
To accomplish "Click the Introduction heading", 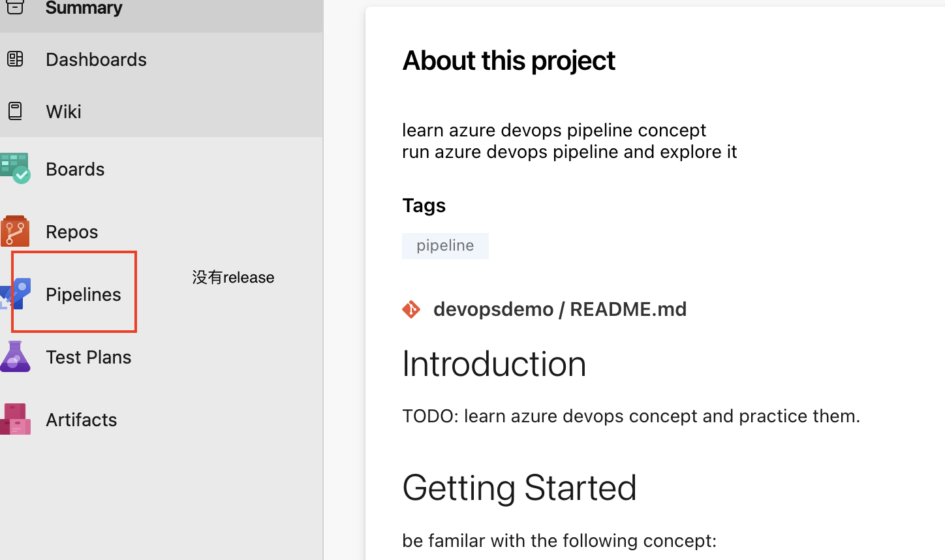I will [x=494, y=364].
